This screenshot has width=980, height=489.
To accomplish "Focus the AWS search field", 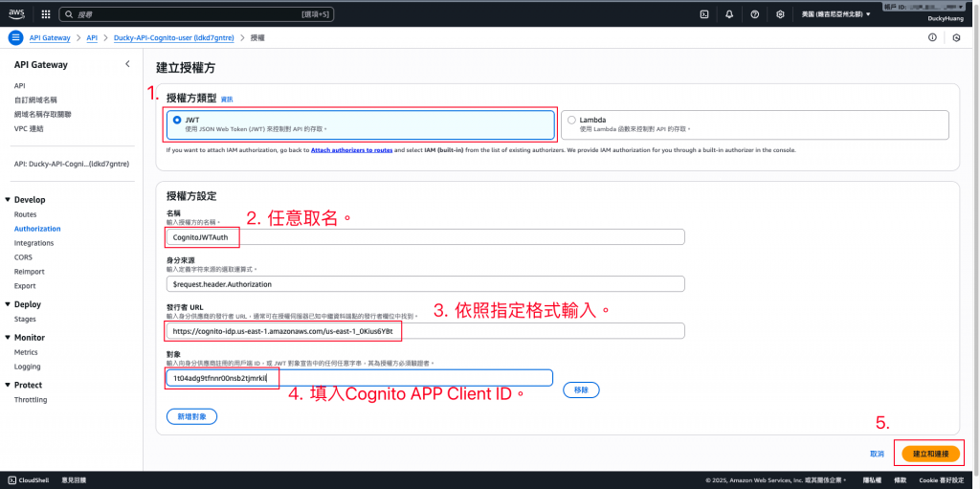I will pyautogui.click(x=196, y=13).
